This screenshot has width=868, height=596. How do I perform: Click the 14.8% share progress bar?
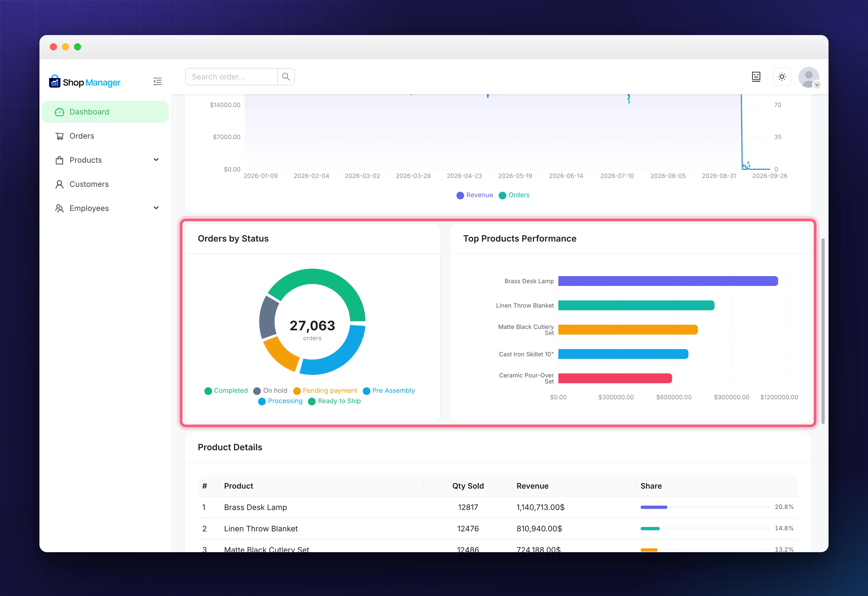(705, 528)
